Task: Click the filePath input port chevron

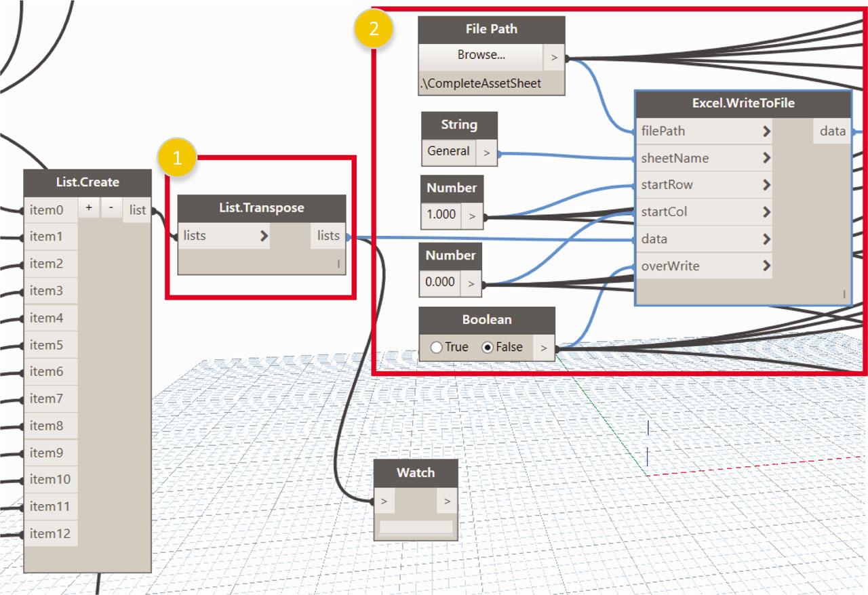Action: tap(766, 131)
